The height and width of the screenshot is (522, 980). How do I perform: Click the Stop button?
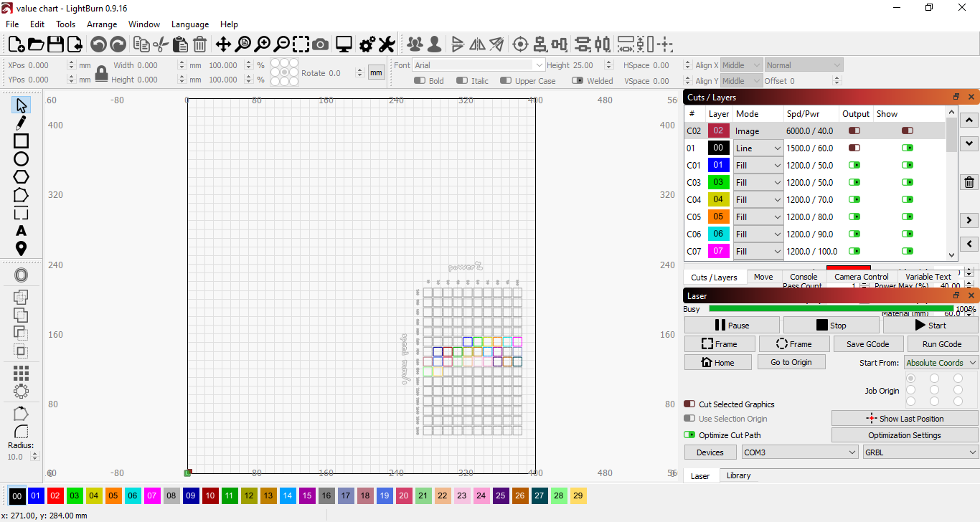(831, 326)
